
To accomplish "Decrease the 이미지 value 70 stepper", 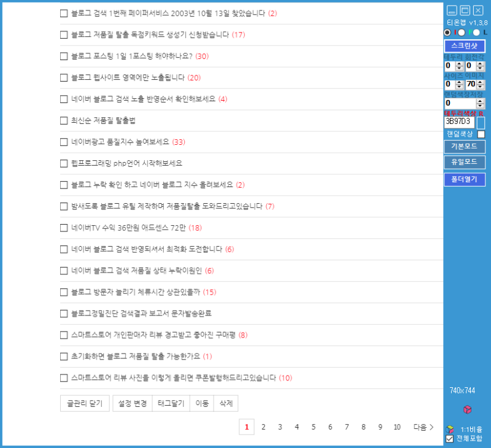I will [480, 87].
